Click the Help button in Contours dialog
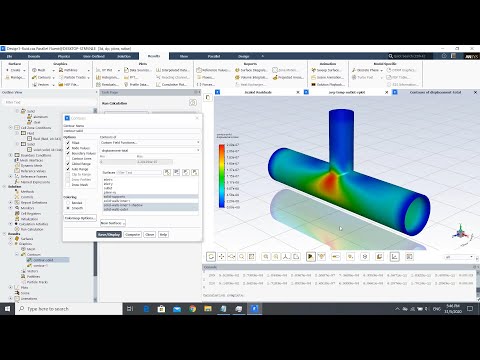The image size is (480, 360). (163, 235)
